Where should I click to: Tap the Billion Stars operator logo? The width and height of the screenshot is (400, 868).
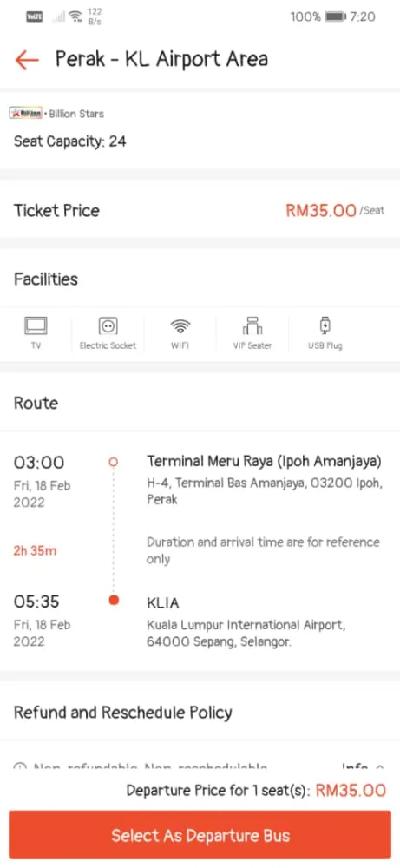click(26, 114)
